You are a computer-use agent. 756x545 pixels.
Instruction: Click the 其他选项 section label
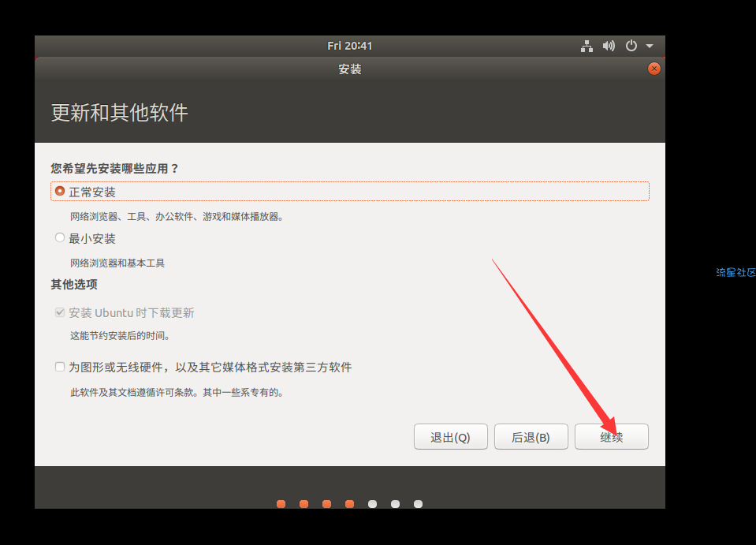pos(74,285)
